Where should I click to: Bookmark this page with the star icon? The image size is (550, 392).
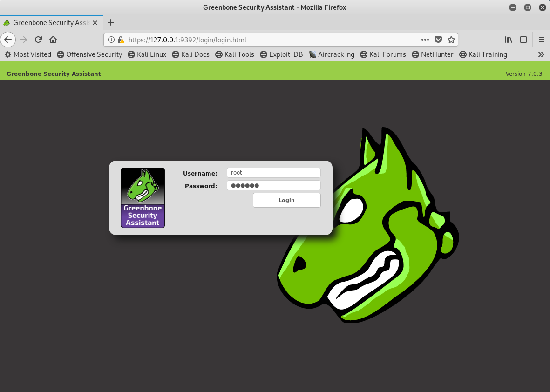[x=451, y=40]
